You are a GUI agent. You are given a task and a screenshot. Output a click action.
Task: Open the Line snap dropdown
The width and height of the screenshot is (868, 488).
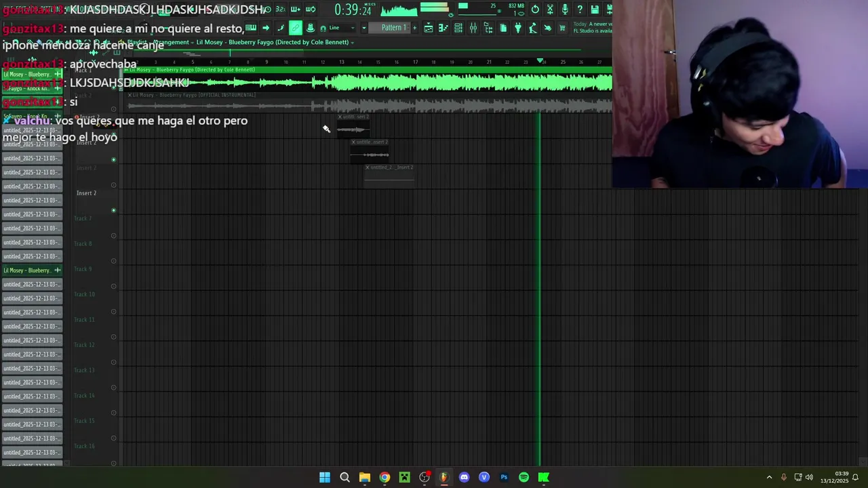click(x=342, y=28)
